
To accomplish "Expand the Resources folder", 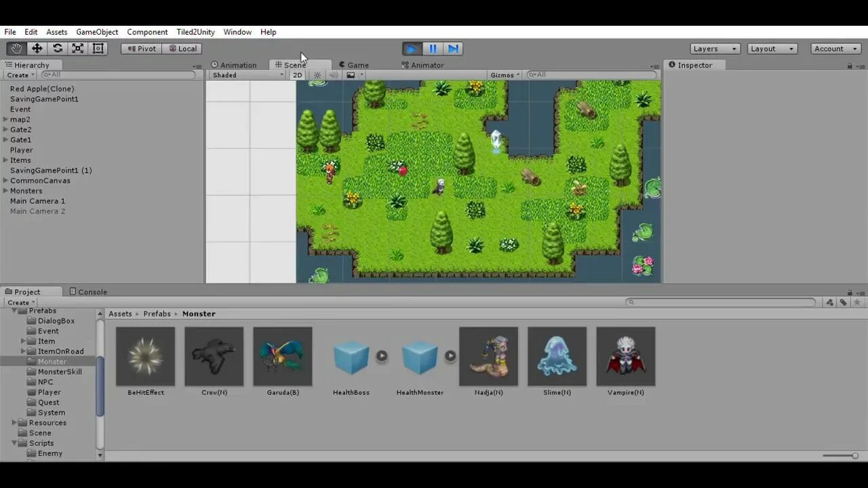I will click(14, 422).
